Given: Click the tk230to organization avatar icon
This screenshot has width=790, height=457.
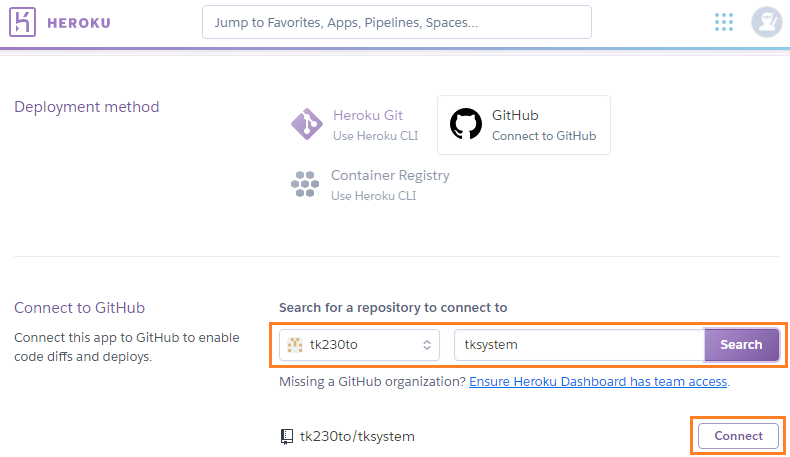Looking at the screenshot, I should [x=295, y=345].
